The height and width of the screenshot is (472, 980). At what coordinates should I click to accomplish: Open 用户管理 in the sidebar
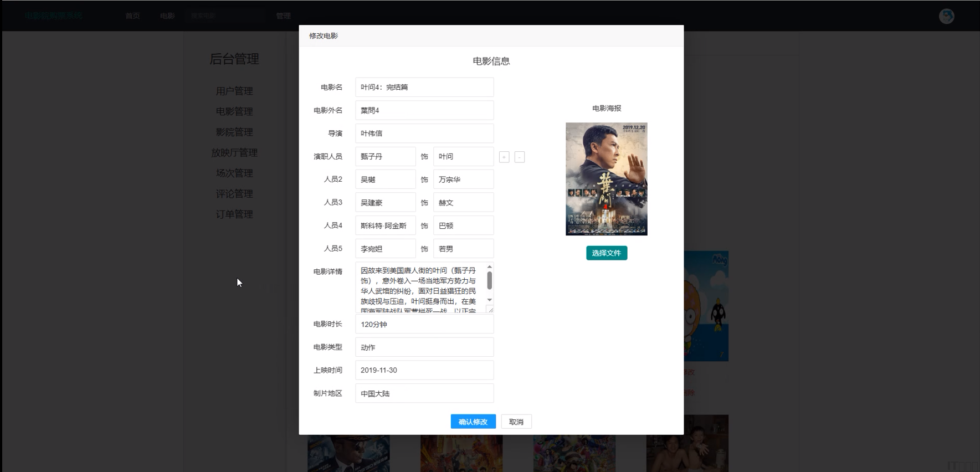[x=234, y=91]
